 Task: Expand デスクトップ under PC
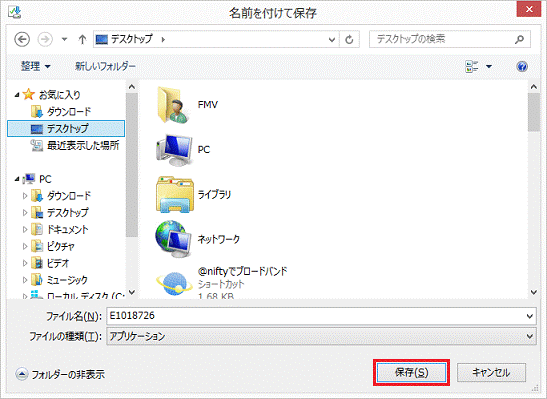click(25, 212)
